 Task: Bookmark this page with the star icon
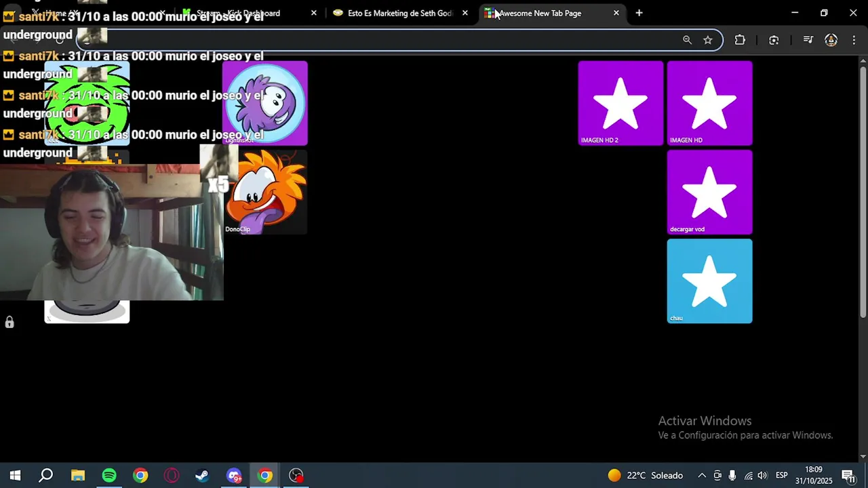click(708, 40)
